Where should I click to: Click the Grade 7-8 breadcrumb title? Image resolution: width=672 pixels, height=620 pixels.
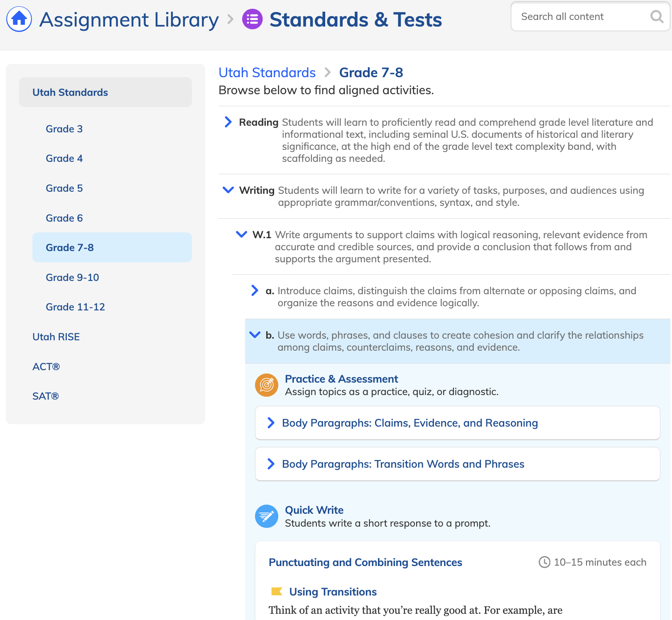tap(371, 73)
